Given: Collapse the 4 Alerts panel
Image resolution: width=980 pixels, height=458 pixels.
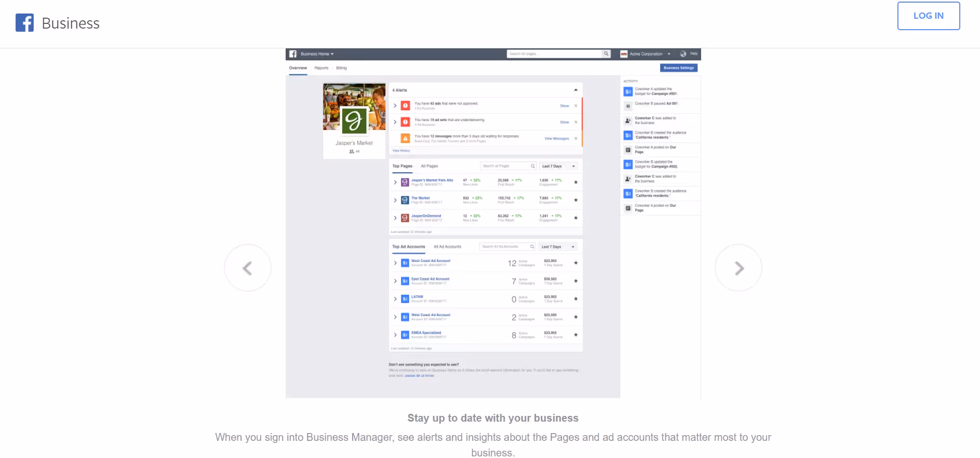Looking at the screenshot, I should pyautogui.click(x=575, y=90).
